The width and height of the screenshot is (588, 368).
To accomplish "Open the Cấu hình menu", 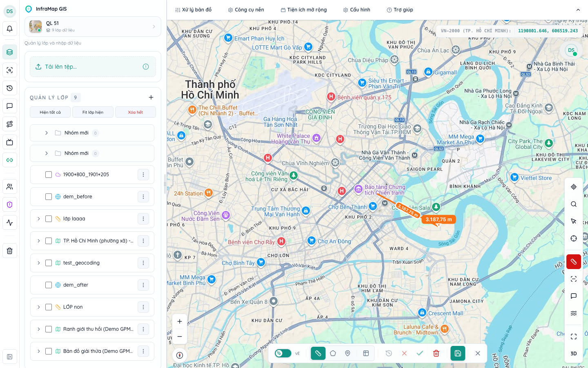I will tap(356, 10).
